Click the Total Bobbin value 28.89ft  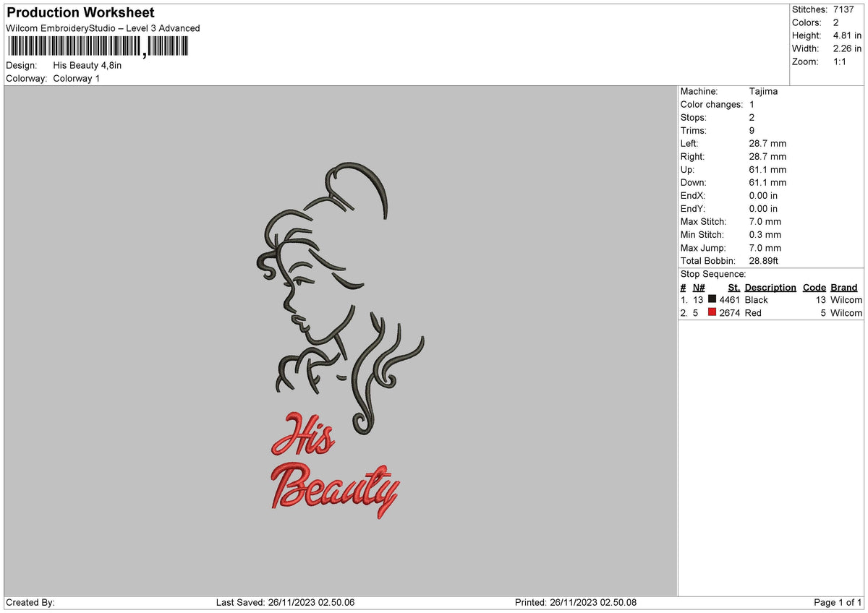[764, 260]
